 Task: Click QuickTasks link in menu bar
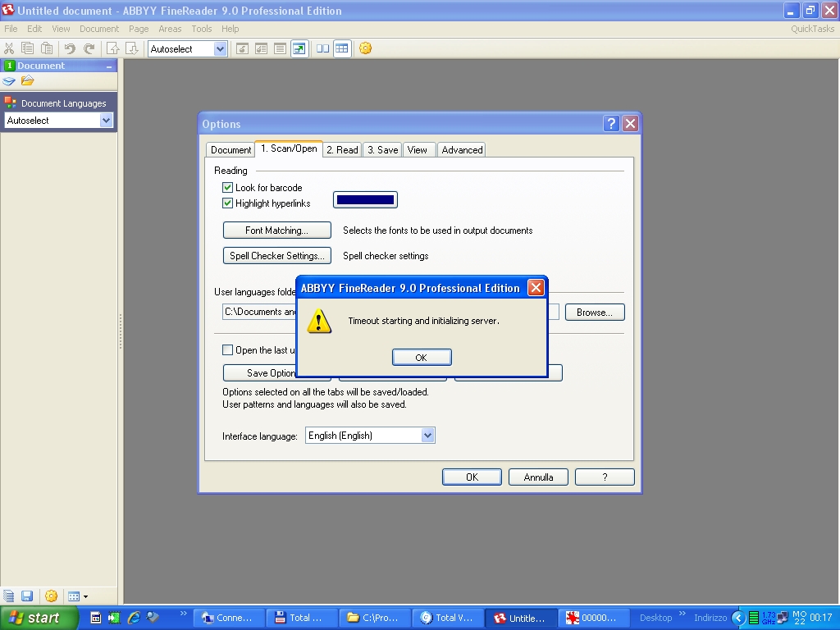click(812, 29)
